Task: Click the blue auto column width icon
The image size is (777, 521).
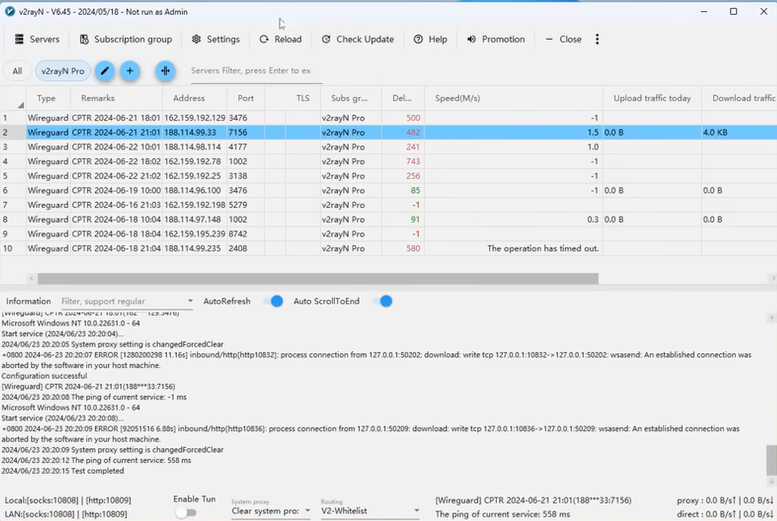Action: point(166,71)
